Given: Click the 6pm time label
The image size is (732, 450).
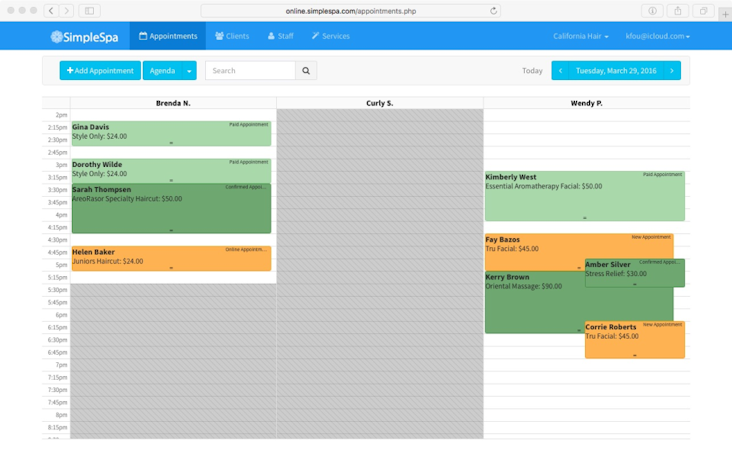Looking at the screenshot, I should point(61,315).
